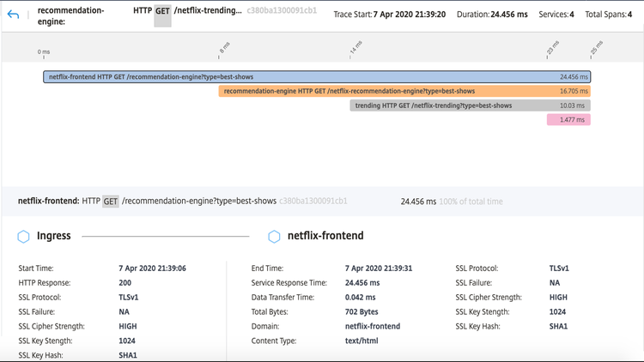Click the recommendation-engine title in header
This screenshot has height=362, width=644.
tap(70, 15)
